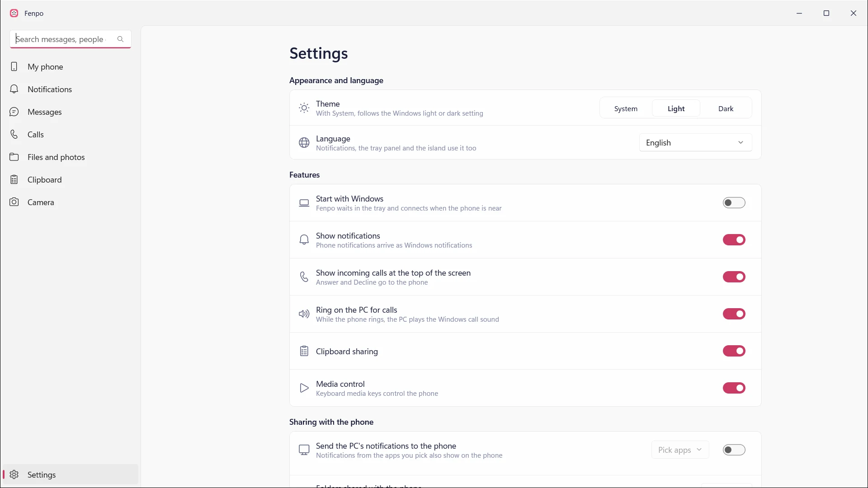Viewport: 868px width, 488px height.
Task: Click the Fenpo app logo icon
Action: click(x=14, y=13)
